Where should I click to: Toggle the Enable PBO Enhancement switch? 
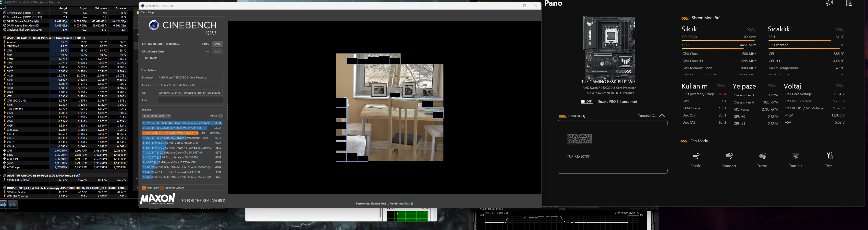(587, 102)
